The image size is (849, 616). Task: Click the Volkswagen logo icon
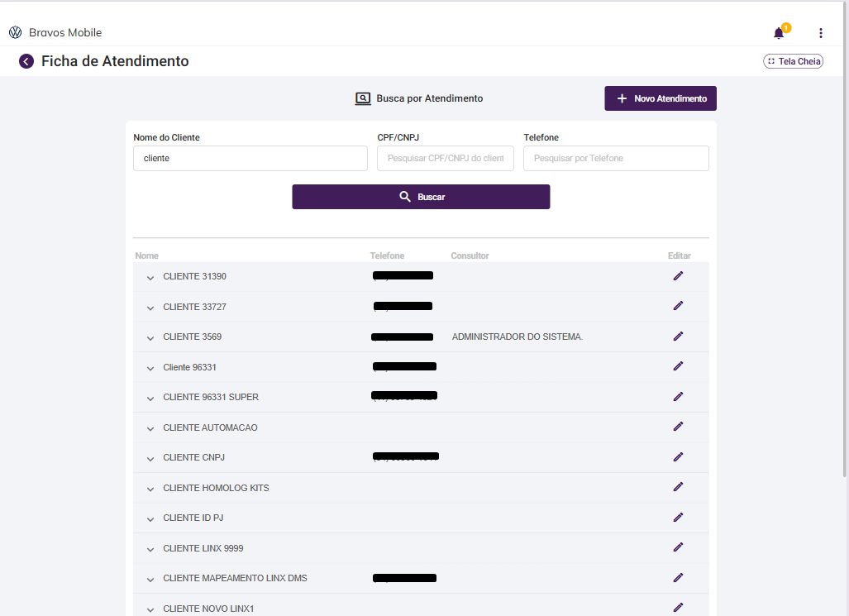15,32
